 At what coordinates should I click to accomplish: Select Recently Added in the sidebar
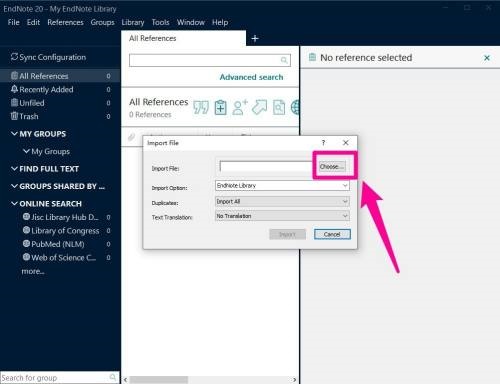point(60,89)
